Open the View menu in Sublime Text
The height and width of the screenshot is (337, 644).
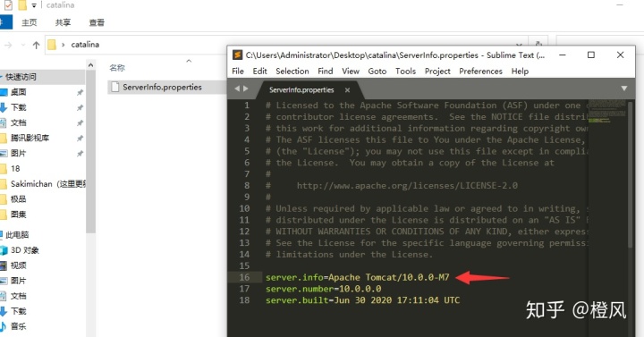pyautogui.click(x=351, y=71)
